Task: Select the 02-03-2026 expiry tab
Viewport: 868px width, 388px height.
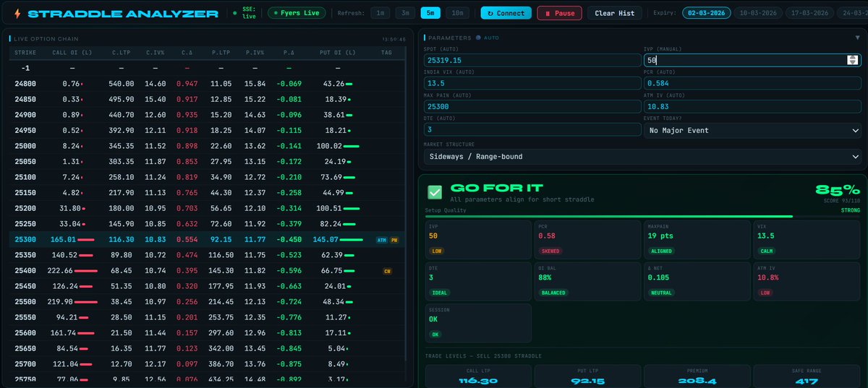Action: (x=707, y=13)
